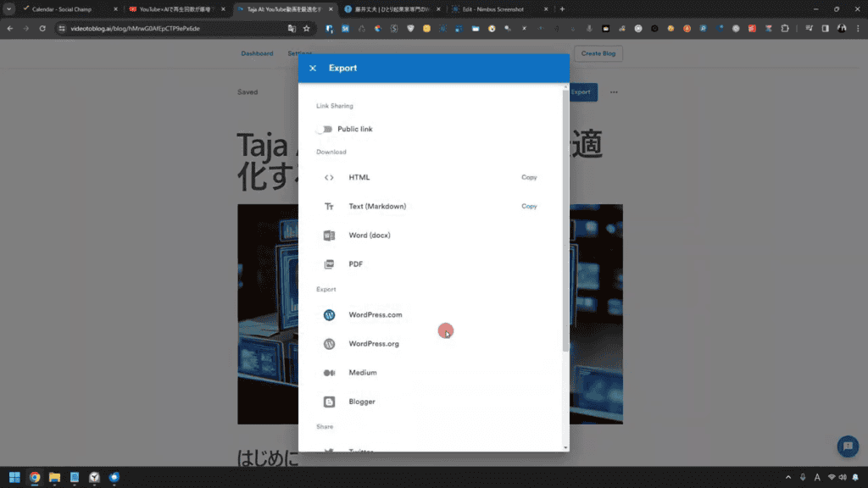Open the three-dot more options menu
Image resolution: width=868 pixels, height=488 pixels.
point(614,92)
